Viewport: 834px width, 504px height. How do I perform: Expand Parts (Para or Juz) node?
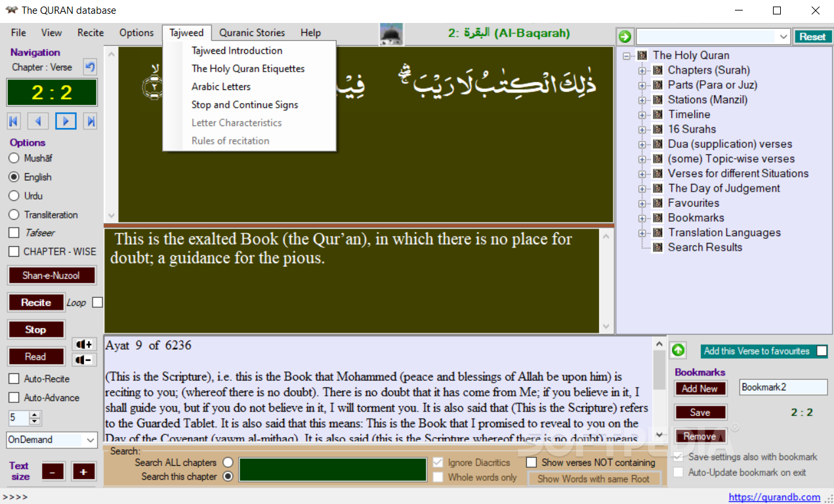click(643, 85)
